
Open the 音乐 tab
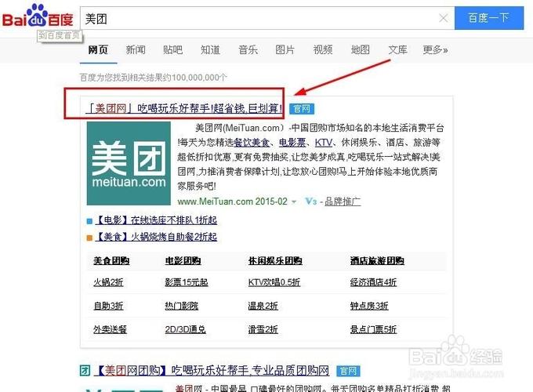pyautogui.click(x=248, y=50)
